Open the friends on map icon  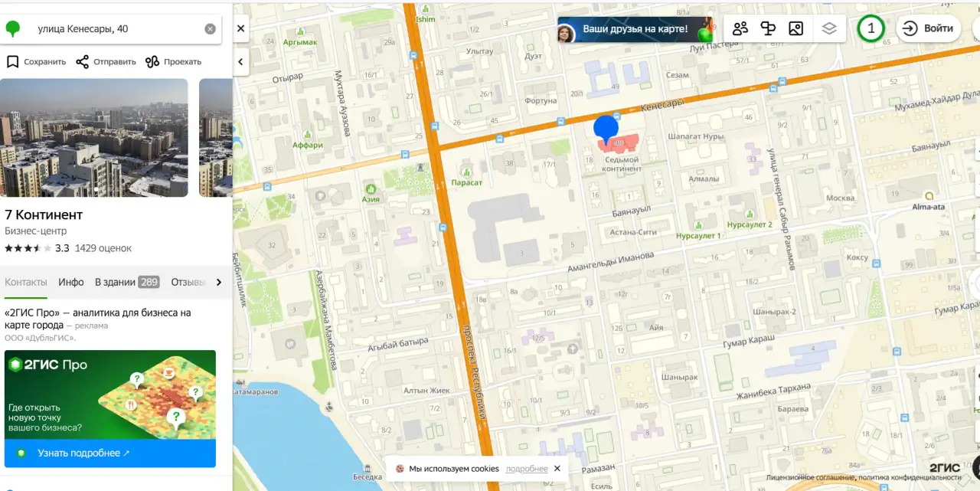point(740,29)
